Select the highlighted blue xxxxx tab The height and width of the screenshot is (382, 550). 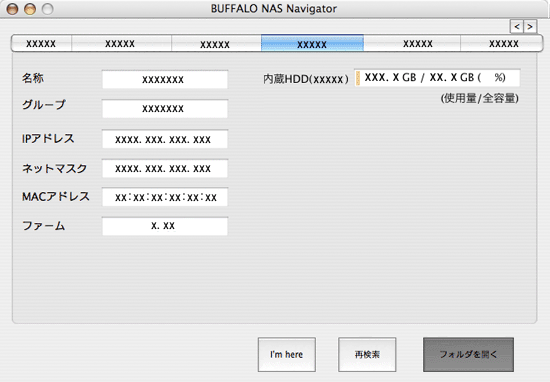point(312,43)
